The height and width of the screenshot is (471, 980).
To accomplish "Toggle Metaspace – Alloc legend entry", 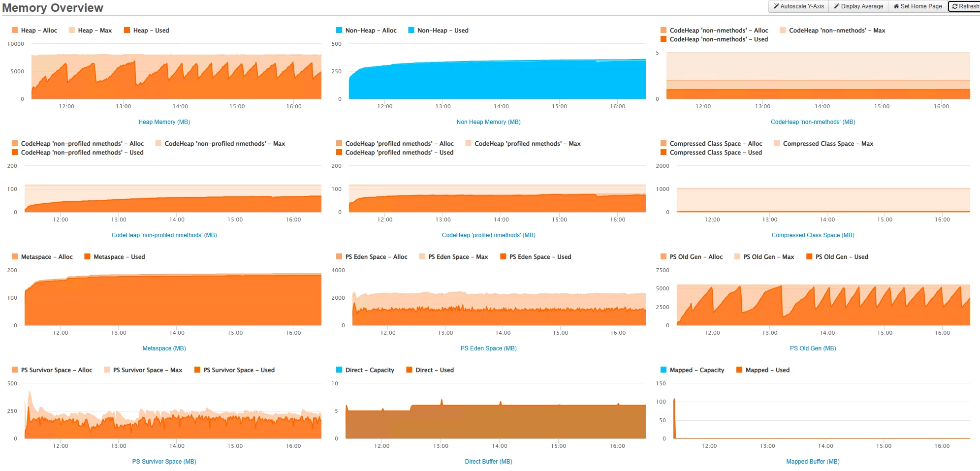I will tap(42, 257).
